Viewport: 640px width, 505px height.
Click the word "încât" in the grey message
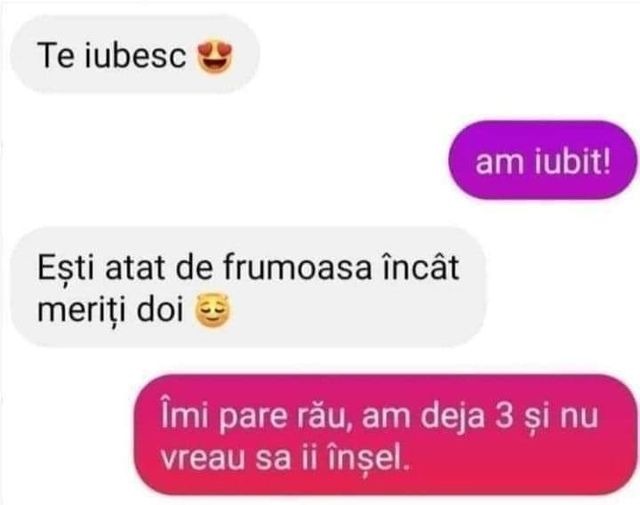click(x=421, y=267)
